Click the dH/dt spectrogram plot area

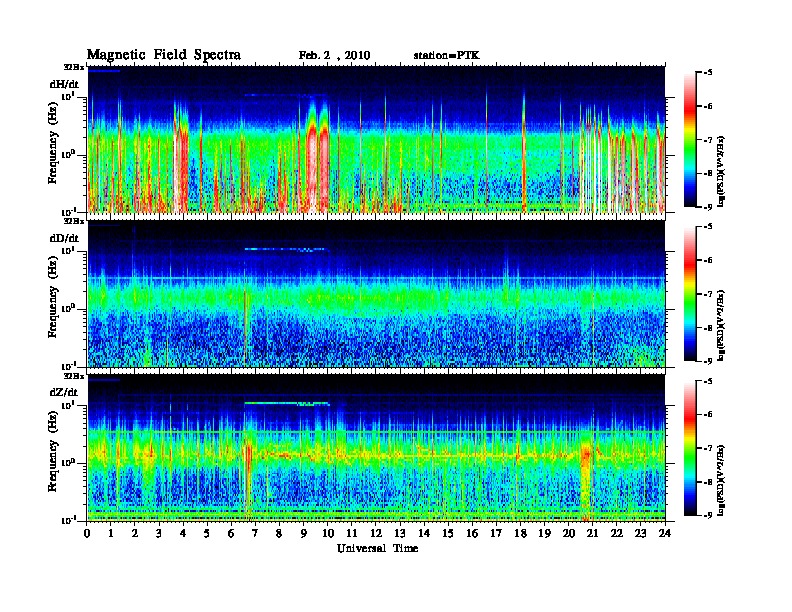376,139
